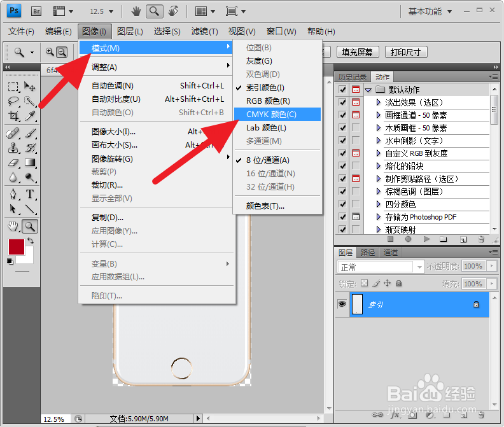Hide the 索引 layer with the eye icon

tap(342, 304)
